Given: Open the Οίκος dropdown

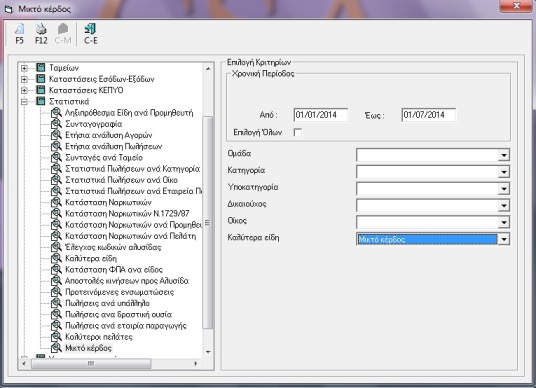Looking at the screenshot, I should point(504,222).
